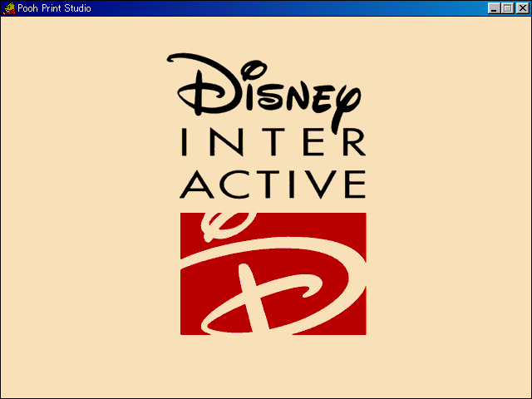
Task: Close the Pooh Print Studio window
Action: (523, 8)
